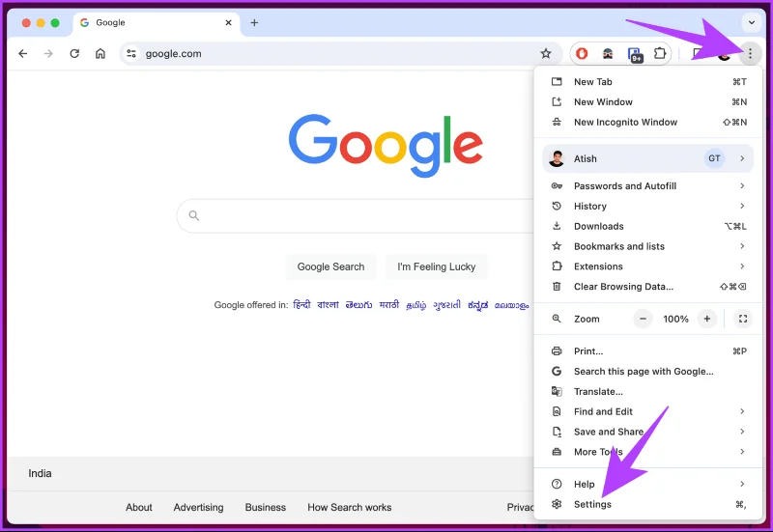This screenshot has width=773, height=532.
Task: Expand Bookmarks and lists submenu
Action: tap(648, 246)
